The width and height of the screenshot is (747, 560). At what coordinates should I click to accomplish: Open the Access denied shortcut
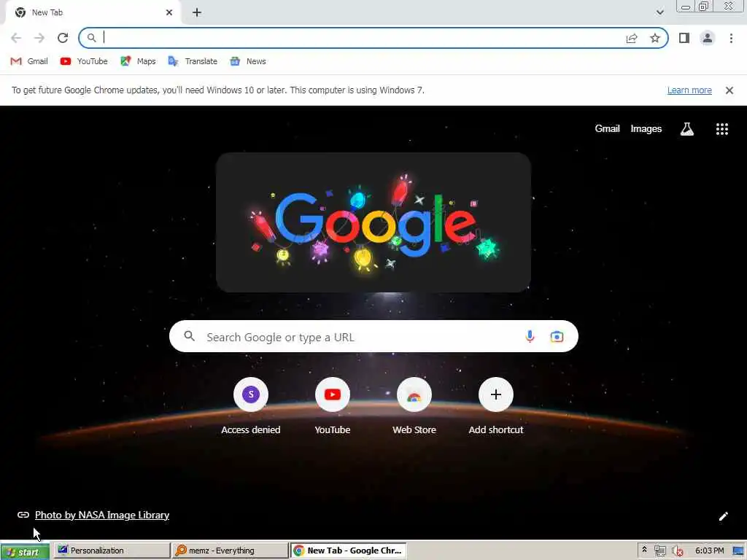coord(251,406)
